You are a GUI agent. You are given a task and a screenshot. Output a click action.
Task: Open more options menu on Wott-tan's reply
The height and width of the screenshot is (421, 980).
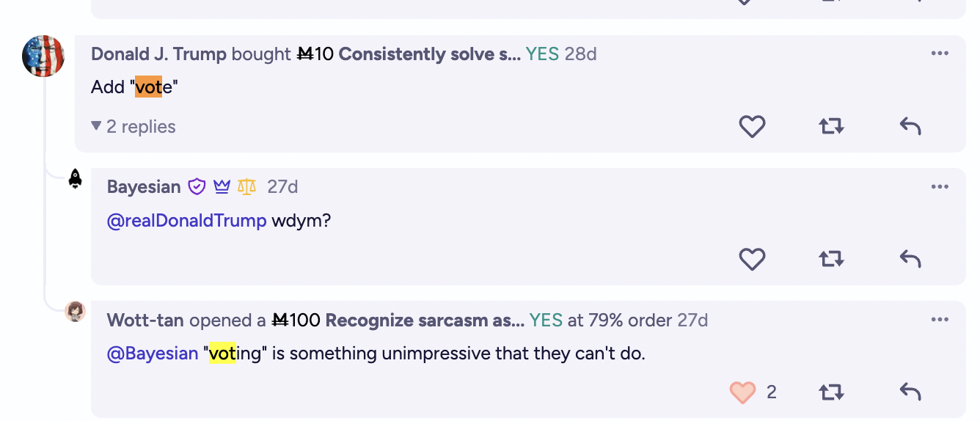pos(940,320)
